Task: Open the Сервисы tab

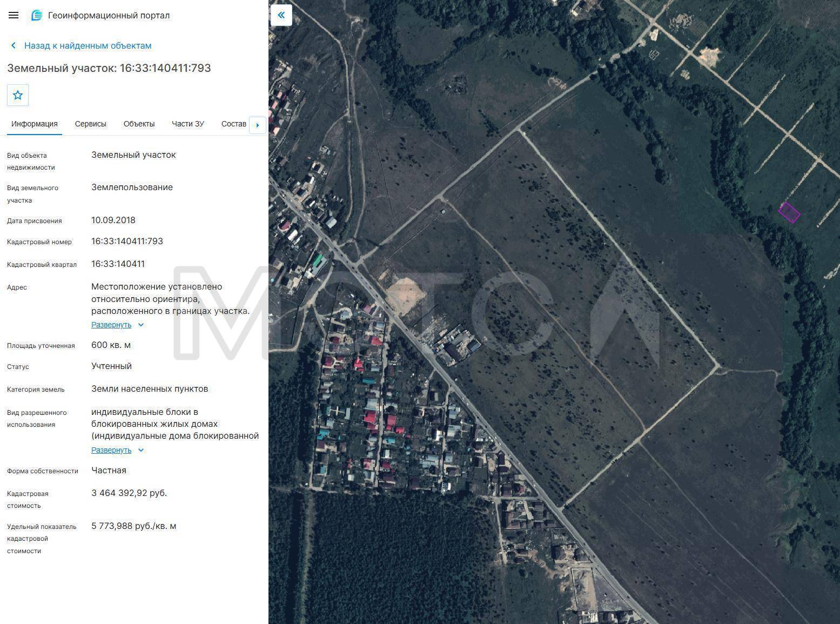Action: coord(91,124)
